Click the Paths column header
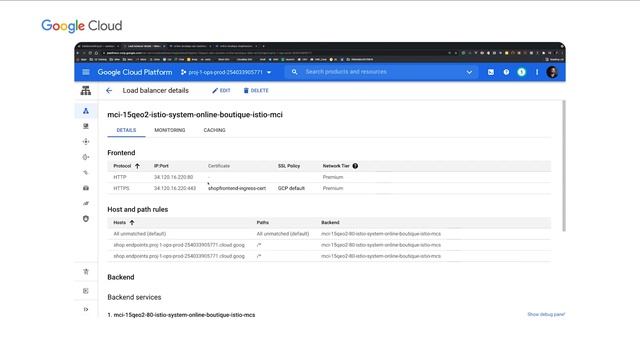This screenshot has height=360, width=640. (262, 223)
